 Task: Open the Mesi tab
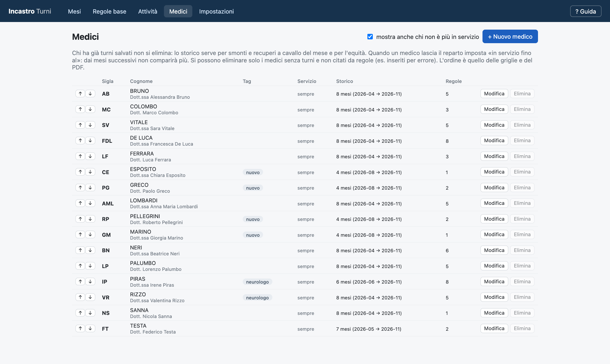pos(74,11)
